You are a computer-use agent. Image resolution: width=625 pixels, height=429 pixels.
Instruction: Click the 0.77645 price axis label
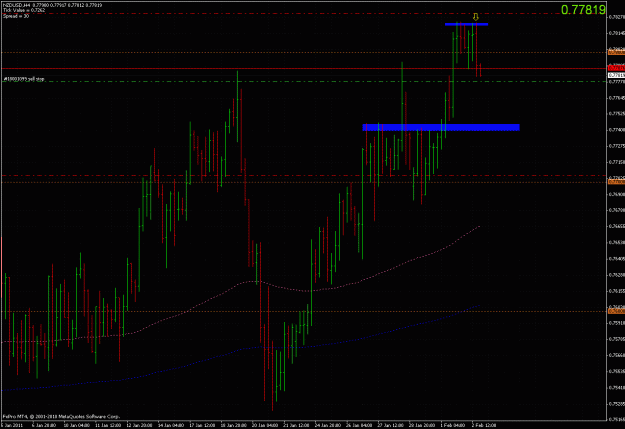617,98
